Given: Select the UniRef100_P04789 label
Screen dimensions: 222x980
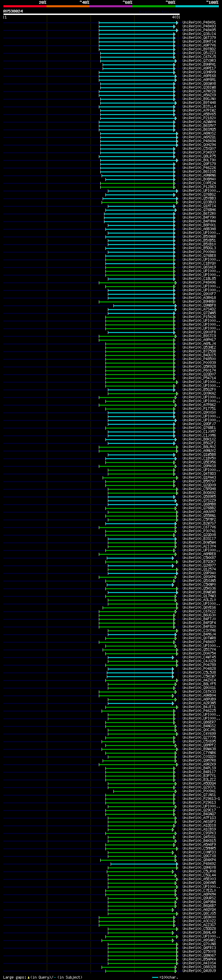Looking at the screenshot, I should coord(199,665).
